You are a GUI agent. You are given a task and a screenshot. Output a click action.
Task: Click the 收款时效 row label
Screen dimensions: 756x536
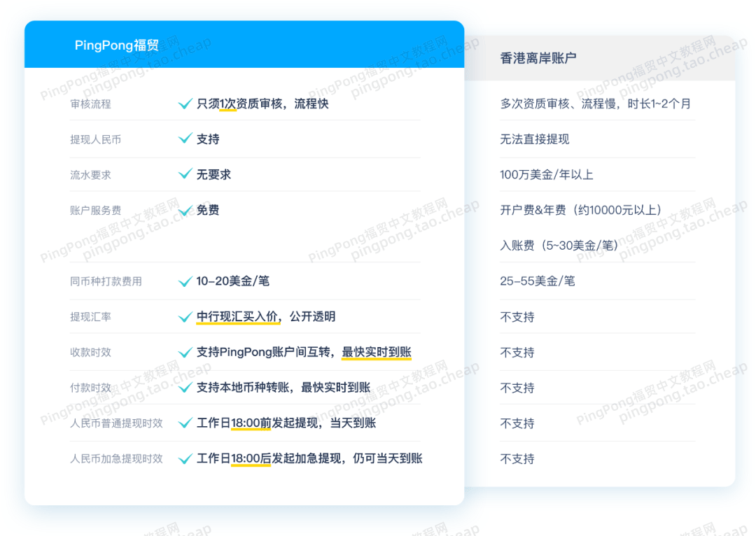pyautogui.click(x=90, y=352)
